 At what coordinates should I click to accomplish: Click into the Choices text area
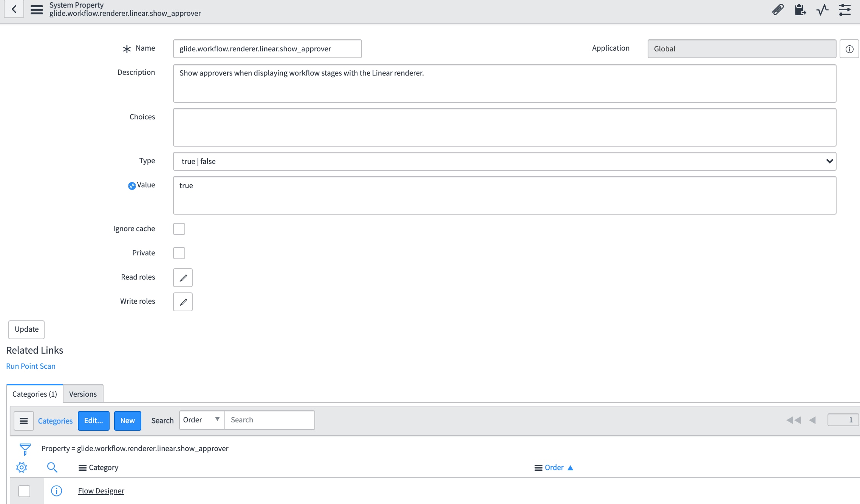pos(504,127)
